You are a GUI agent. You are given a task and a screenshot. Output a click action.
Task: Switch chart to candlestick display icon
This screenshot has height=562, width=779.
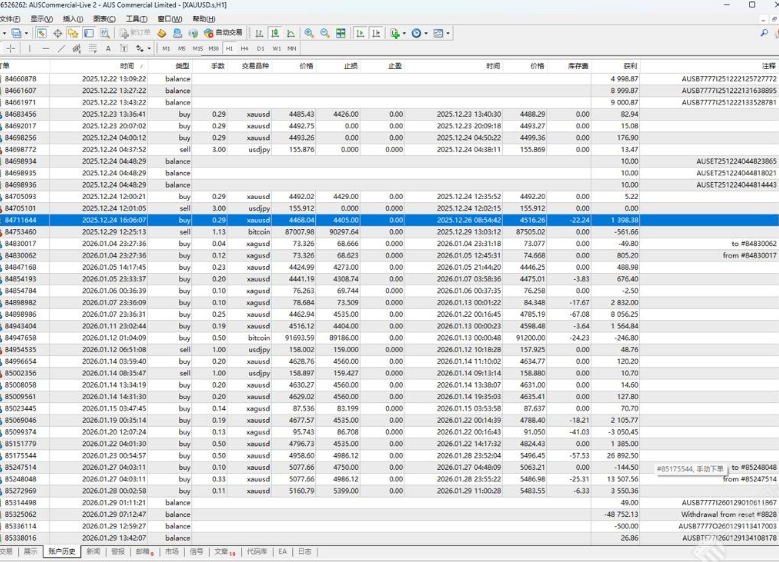coord(274,33)
